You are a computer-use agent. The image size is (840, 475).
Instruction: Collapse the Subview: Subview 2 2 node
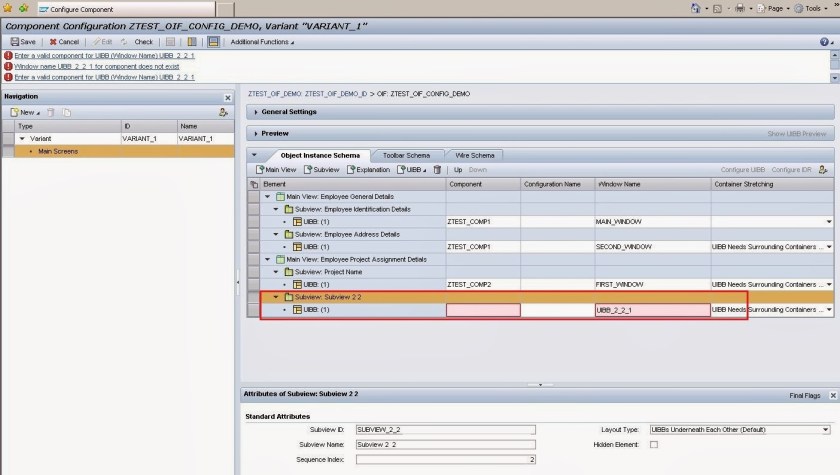coord(277,297)
